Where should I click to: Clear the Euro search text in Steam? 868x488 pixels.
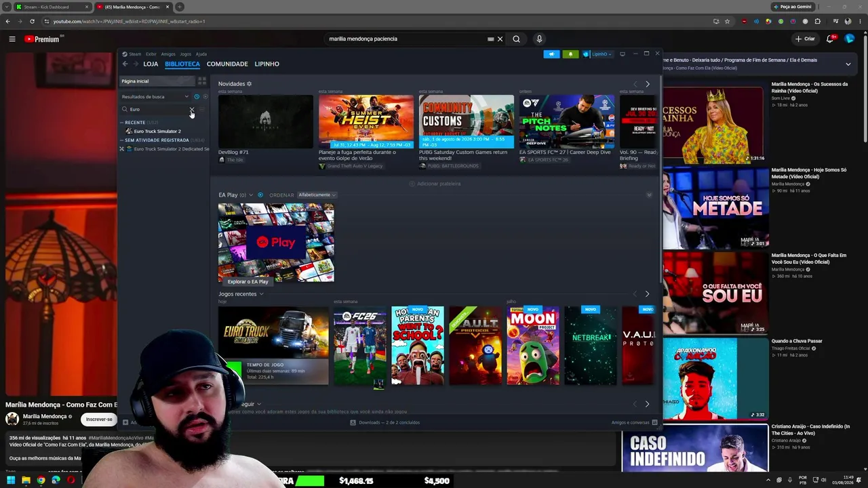[x=192, y=109]
